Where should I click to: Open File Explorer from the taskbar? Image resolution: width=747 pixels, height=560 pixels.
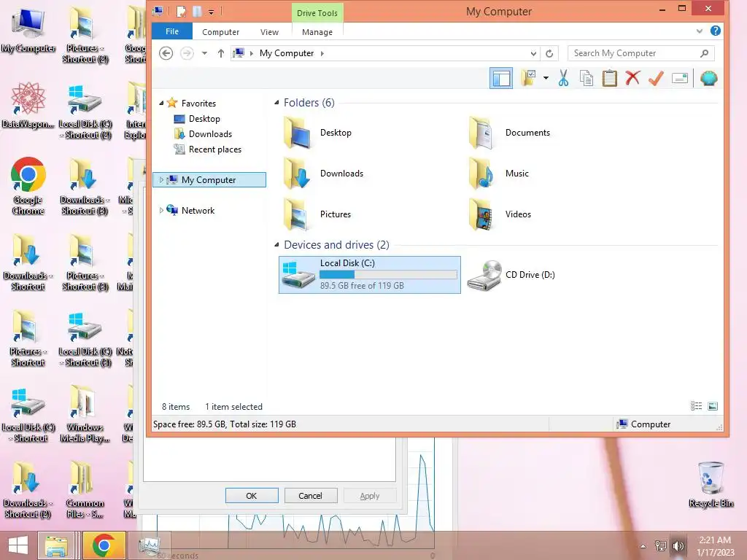pos(56,545)
